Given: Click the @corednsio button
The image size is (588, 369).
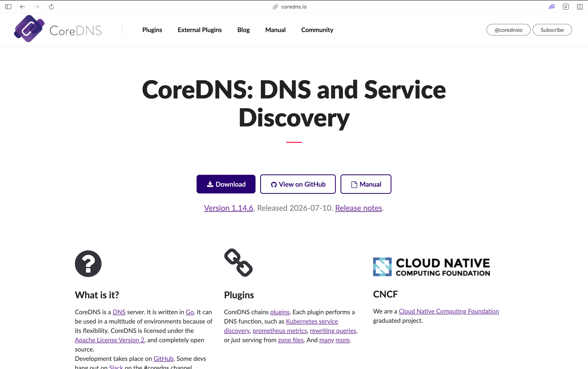Looking at the screenshot, I should tap(508, 30).
